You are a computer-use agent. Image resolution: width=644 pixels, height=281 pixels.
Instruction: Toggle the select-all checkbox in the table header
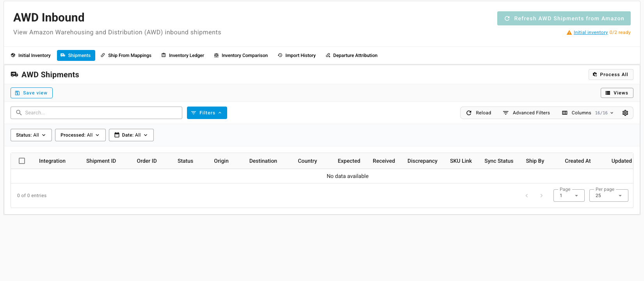(x=22, y=161)
